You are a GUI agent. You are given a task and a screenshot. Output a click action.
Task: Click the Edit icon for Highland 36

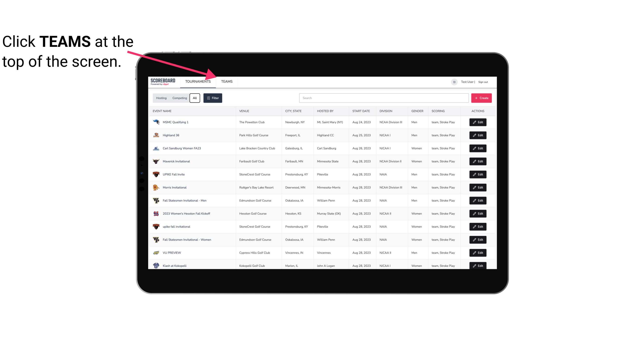point(478,135)
